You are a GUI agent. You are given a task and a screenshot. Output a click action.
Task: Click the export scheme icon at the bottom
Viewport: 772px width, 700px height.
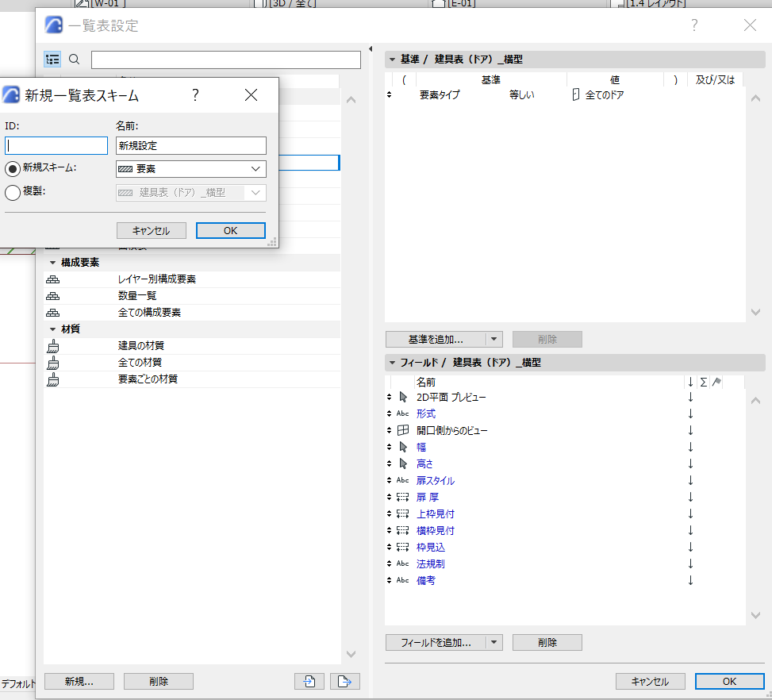(x=344, y=681)
